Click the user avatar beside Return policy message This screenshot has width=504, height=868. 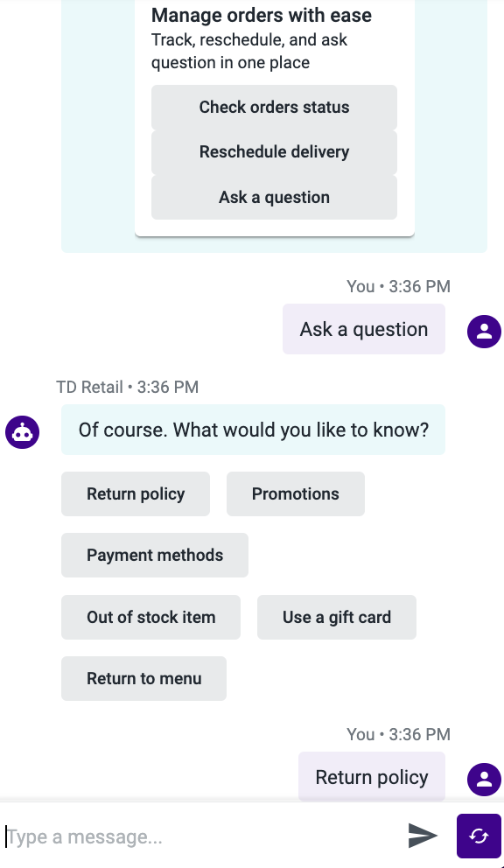pos(484,779)
